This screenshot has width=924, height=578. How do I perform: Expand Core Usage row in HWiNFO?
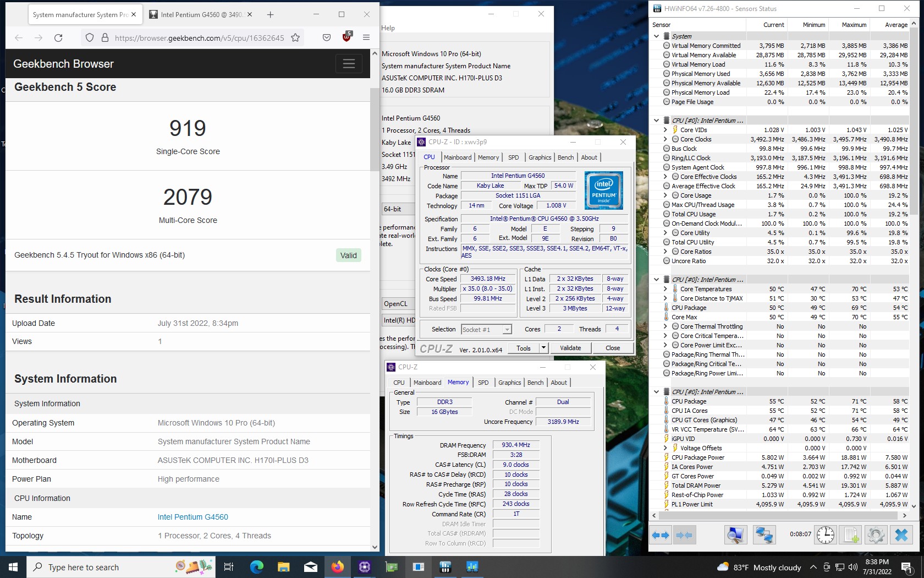(x=665, y=195)
